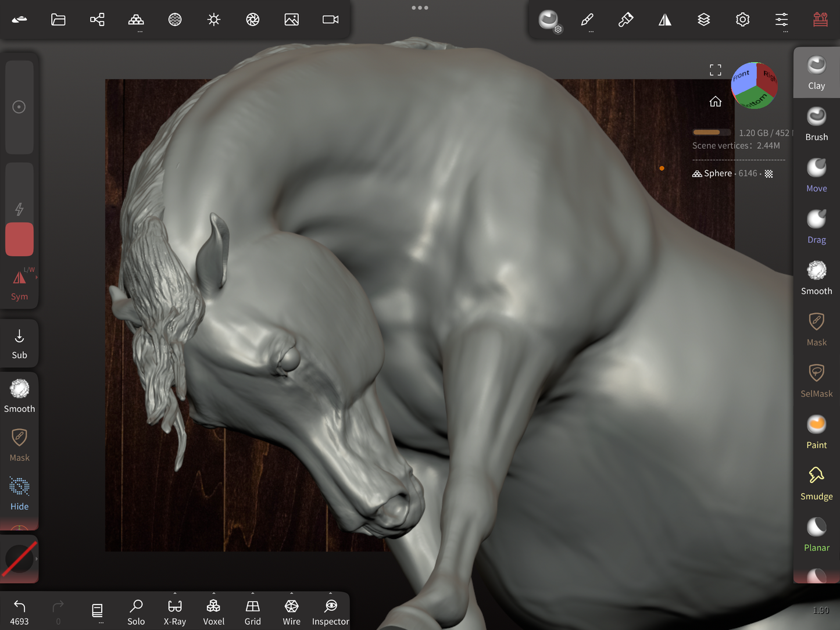Screen dimensions: 840x630
Task: Toggle Wire wireframe display
Action: (x=291, y=613)
